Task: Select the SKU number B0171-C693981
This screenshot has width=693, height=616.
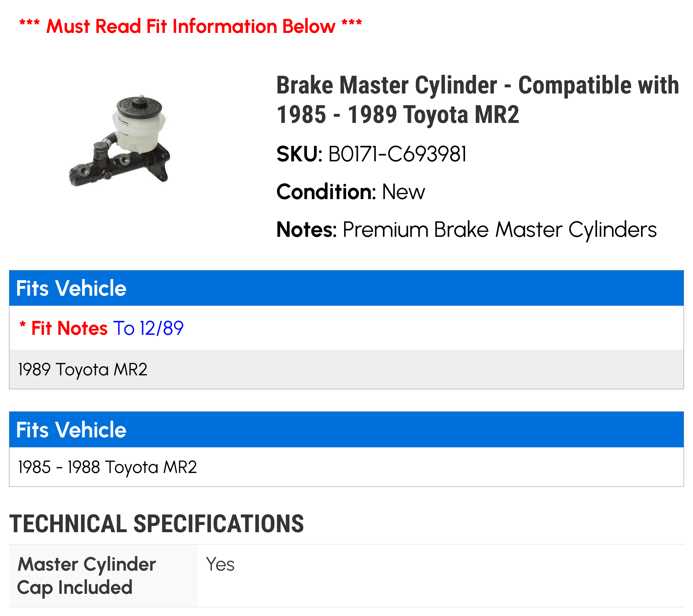Action: (x=397, y=154)
